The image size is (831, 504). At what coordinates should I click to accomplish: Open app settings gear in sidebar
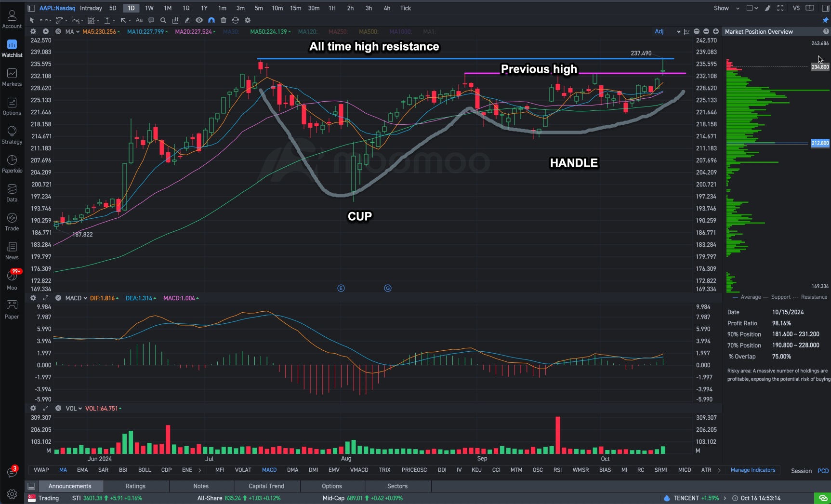12,494
